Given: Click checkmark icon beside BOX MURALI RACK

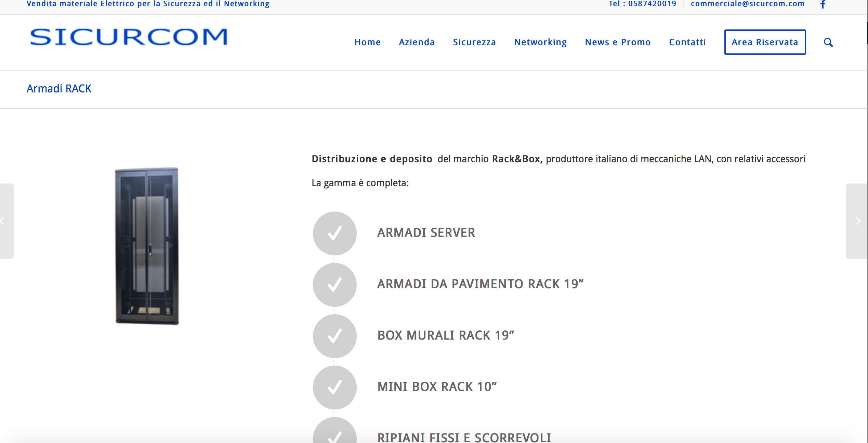Looking at the screenshot, I should 334,336.
